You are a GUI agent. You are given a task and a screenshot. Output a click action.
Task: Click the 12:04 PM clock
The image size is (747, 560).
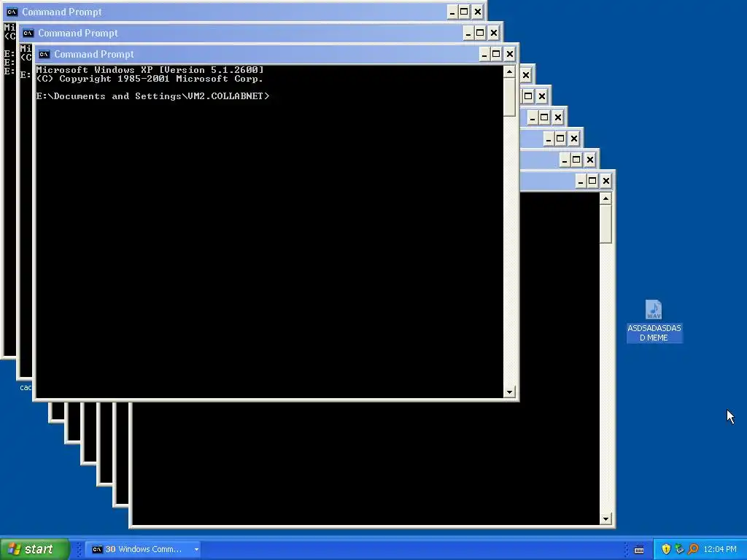point(719,550)
